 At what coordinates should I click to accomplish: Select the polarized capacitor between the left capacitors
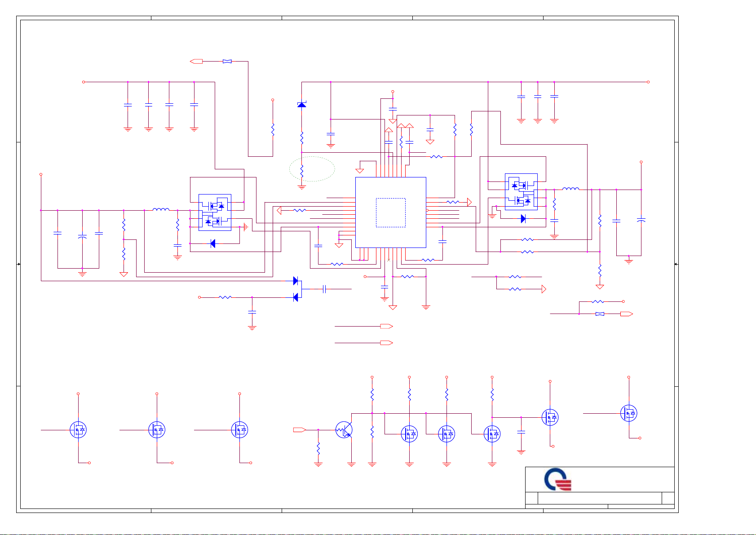82,235
